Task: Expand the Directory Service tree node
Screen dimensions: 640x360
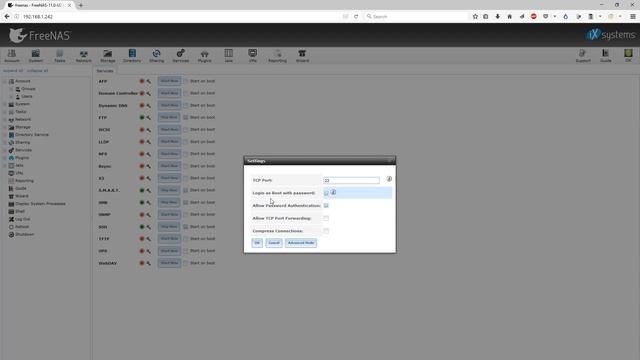Action: pyautogui.click(x=5, y=135)
